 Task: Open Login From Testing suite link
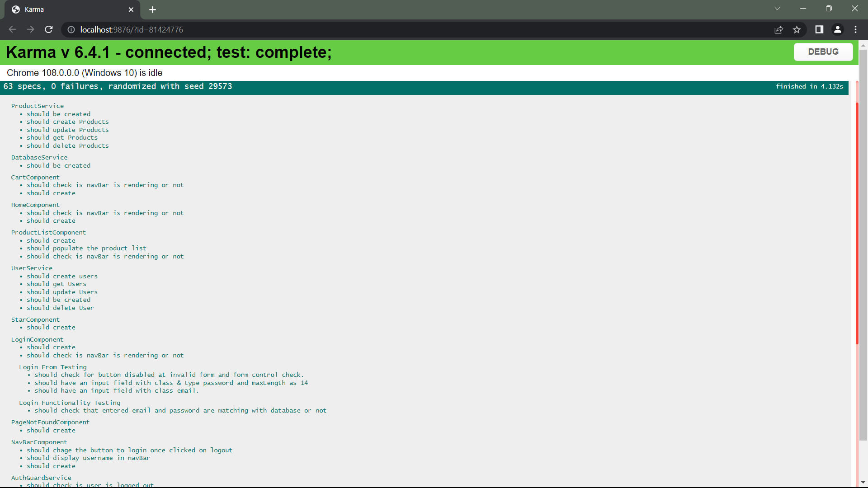[x=53, y=367]
